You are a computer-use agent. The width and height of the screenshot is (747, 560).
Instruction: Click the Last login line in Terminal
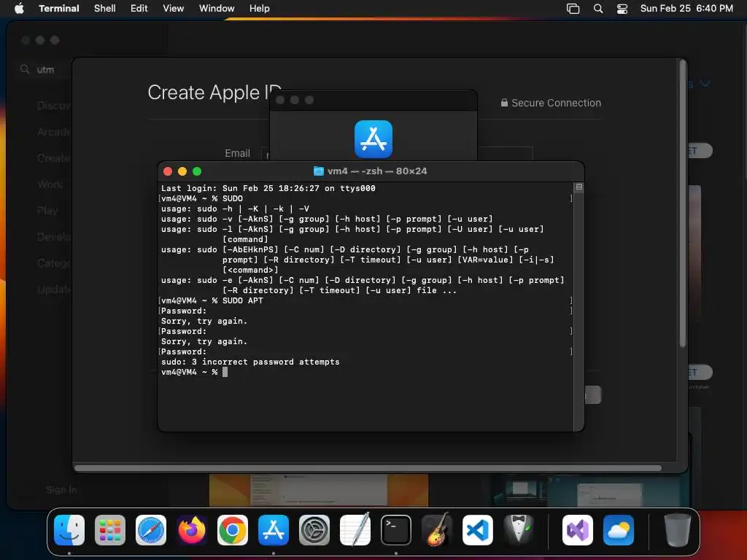click(x=268, y=188)
